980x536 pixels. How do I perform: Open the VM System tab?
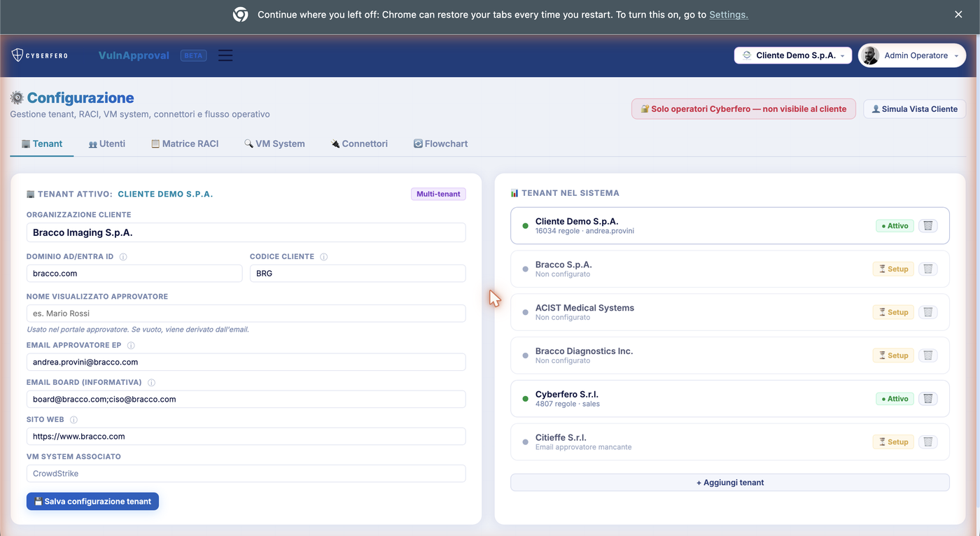tap(274, 143)
